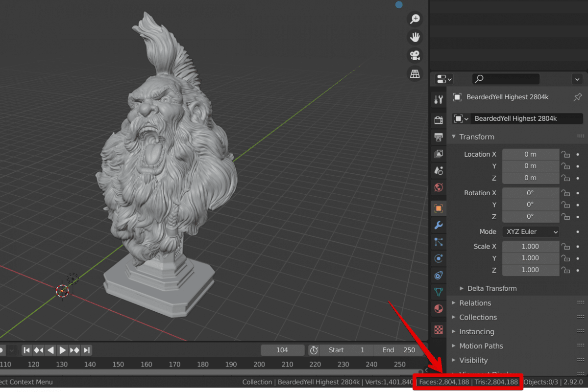The image size is (588, 392).
Task: Animate Location X using its dot
Action: (578, 154)
